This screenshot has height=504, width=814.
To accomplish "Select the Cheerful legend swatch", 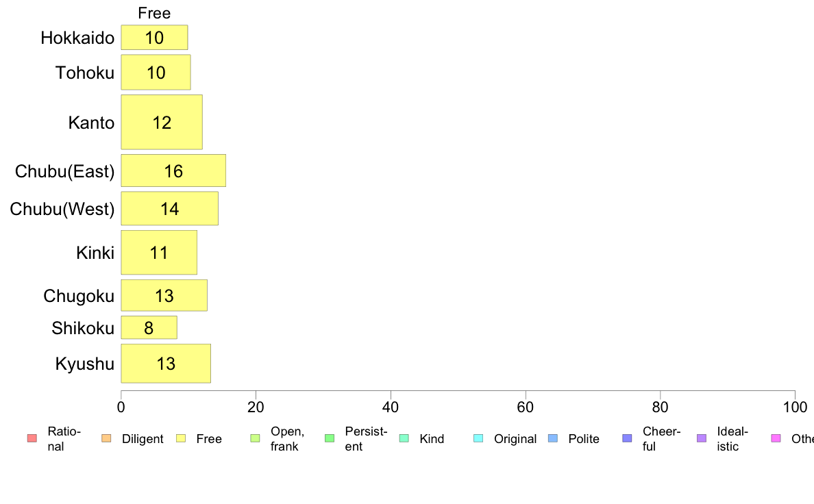I will point(627,438).
